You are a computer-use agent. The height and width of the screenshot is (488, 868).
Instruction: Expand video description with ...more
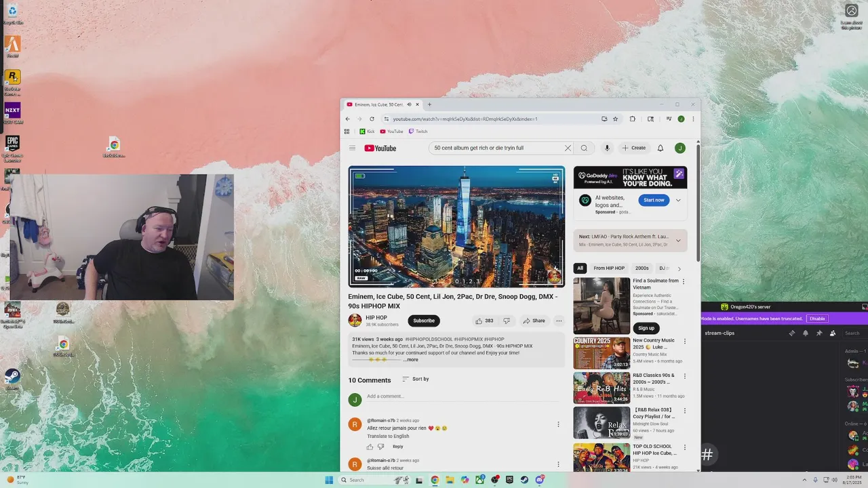coord(411,360)
